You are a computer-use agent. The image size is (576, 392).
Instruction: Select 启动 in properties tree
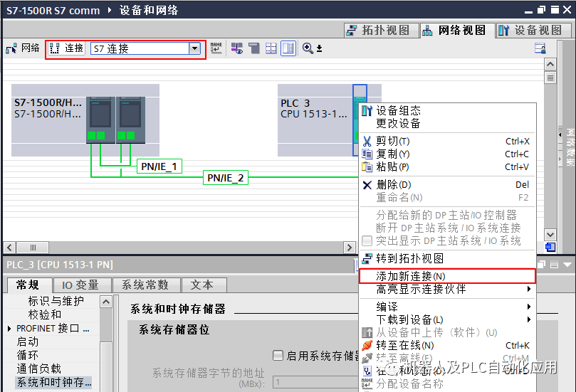tap(28, 341)
